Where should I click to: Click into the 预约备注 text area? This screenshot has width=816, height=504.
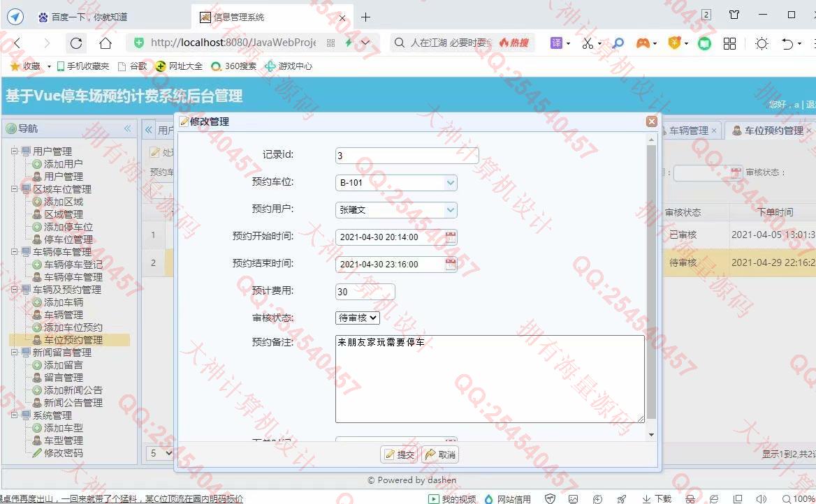point(490,378)
